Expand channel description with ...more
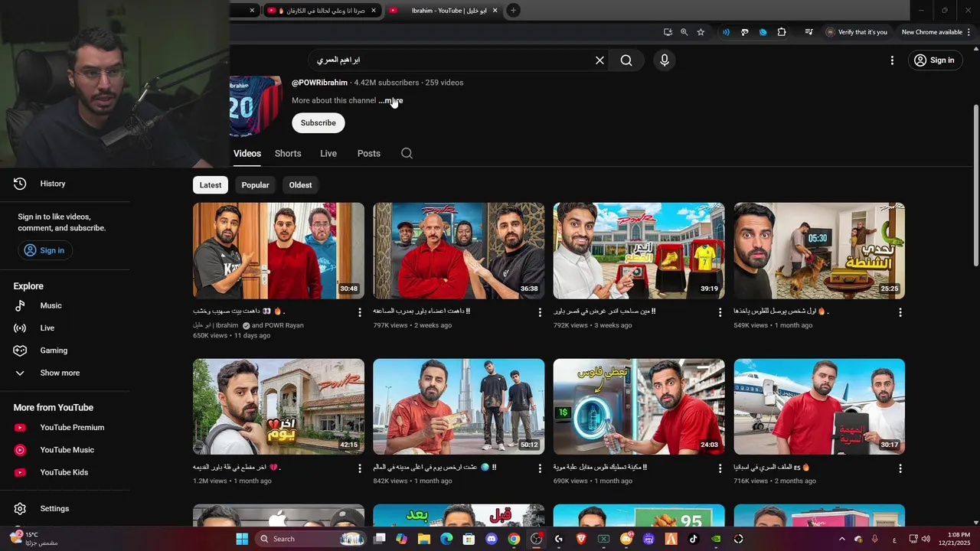The height and width of the screenshot is (551, 980). pos(390,100)
